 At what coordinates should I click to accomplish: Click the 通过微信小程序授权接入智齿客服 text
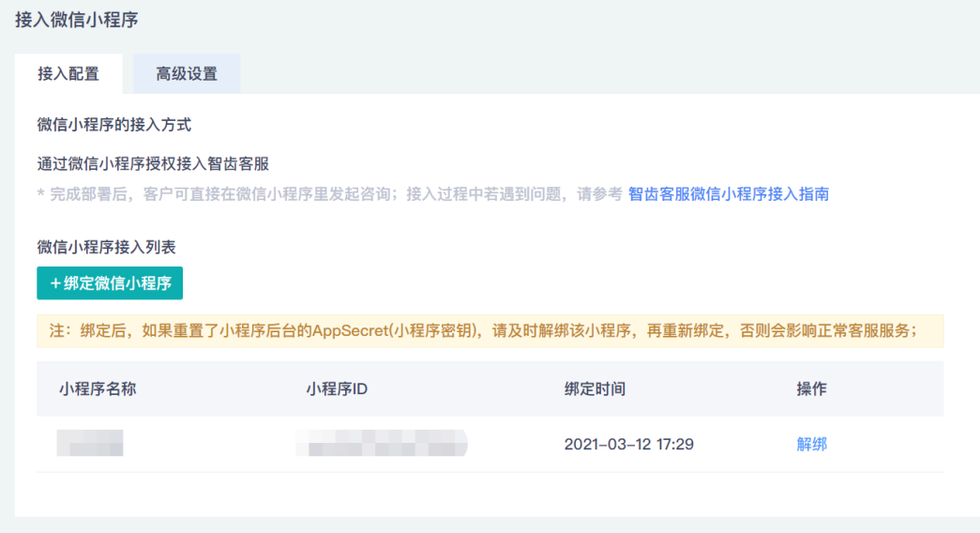[153, 164]
